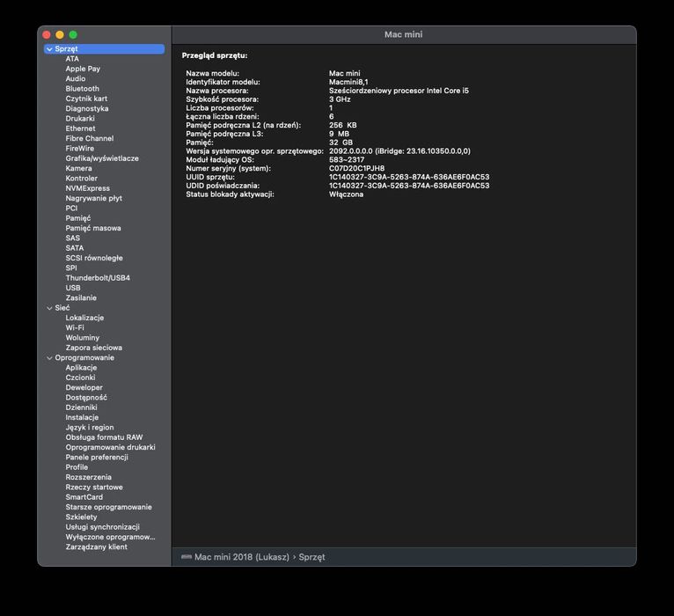Click the yellow minimize window button

(x=60, y=35)
